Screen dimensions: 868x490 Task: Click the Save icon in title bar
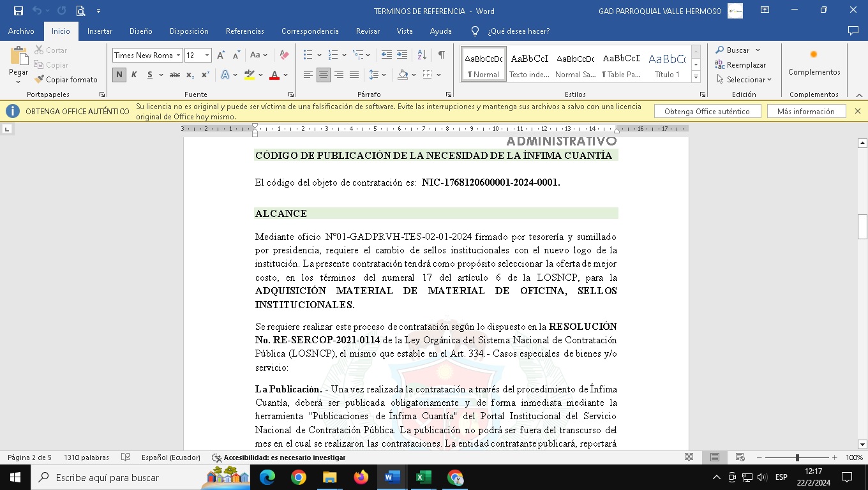pos(19,11)
